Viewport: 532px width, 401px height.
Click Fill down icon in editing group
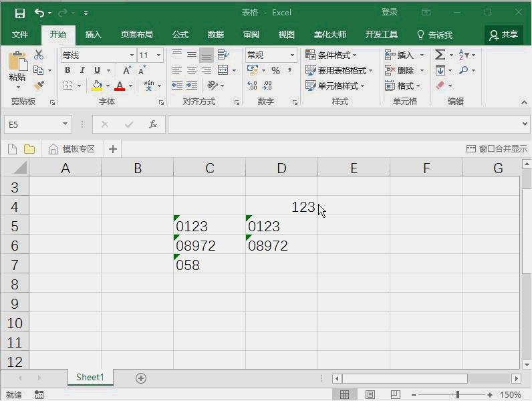(440, 70)
